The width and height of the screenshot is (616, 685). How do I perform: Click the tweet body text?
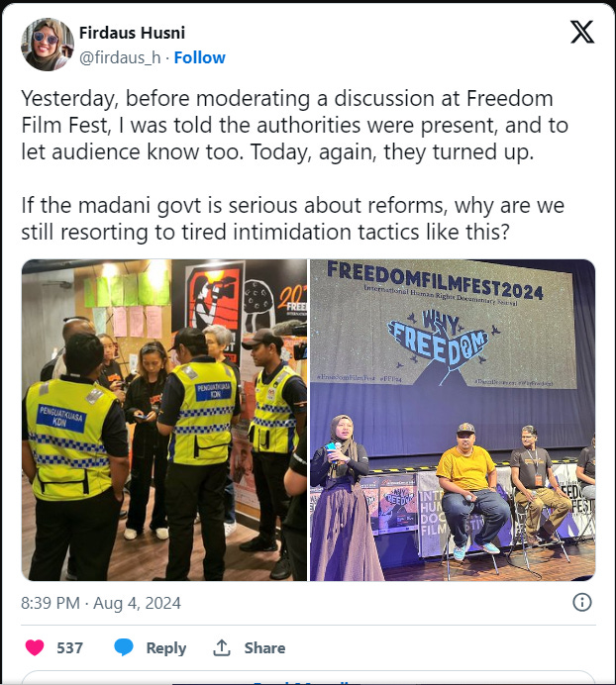tap(295, 165)
